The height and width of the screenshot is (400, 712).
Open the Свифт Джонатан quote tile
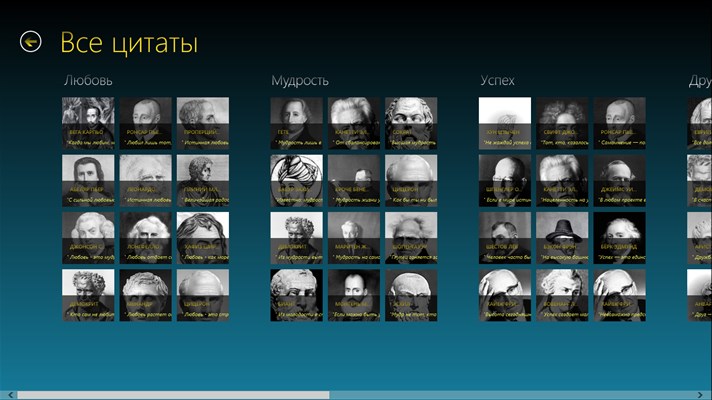coord(562,123)
